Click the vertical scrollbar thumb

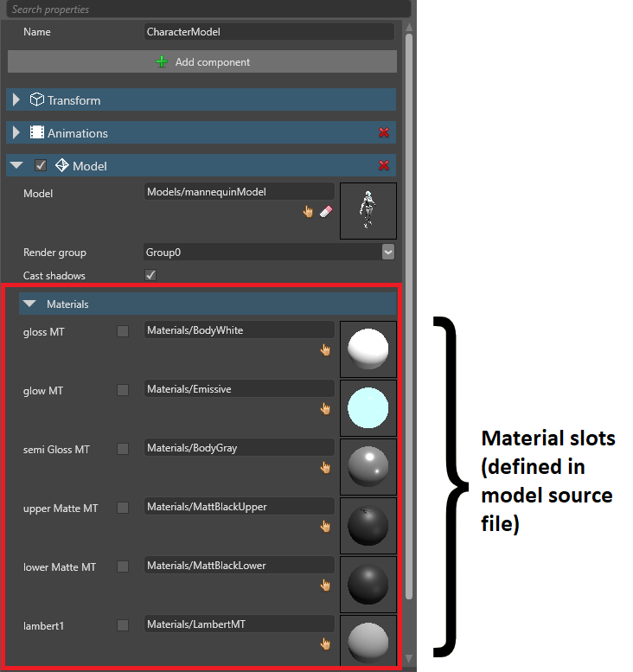(409, 317)
